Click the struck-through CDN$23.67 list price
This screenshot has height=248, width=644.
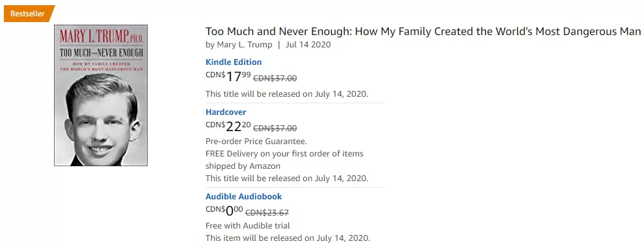tap(267, 213)
